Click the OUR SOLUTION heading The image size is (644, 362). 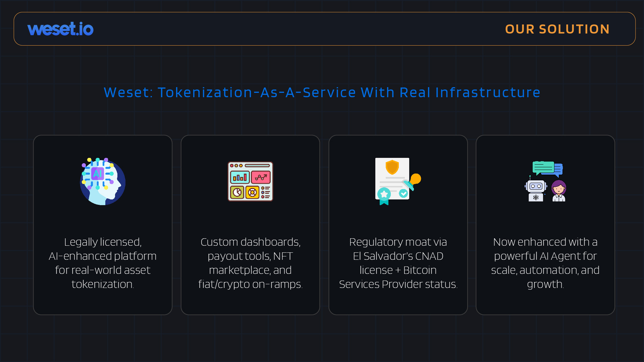(x=557, y=29)
